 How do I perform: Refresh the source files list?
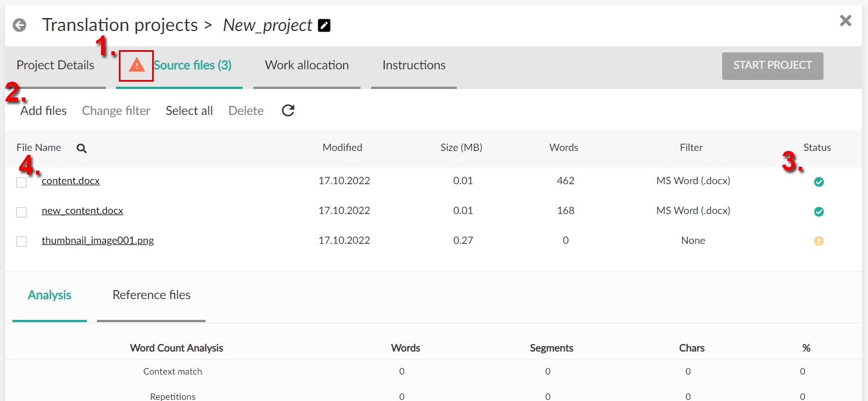[x=288, y=110]
